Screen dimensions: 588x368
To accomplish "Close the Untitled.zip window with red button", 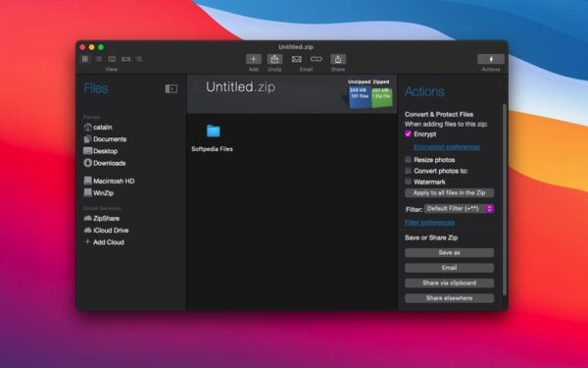I will (x=82, y=47).
